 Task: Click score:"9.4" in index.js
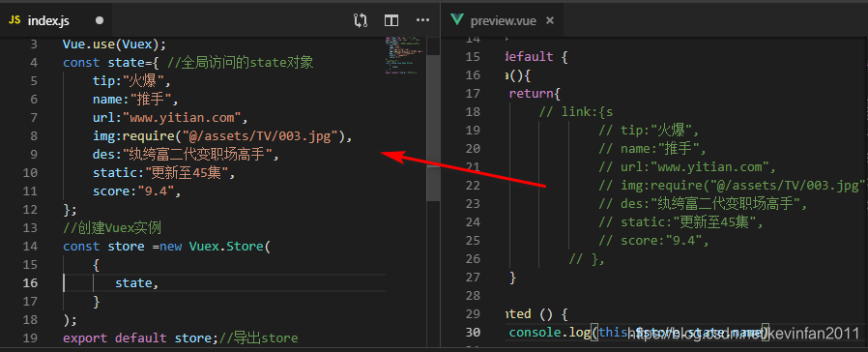[x=136, y=191]
